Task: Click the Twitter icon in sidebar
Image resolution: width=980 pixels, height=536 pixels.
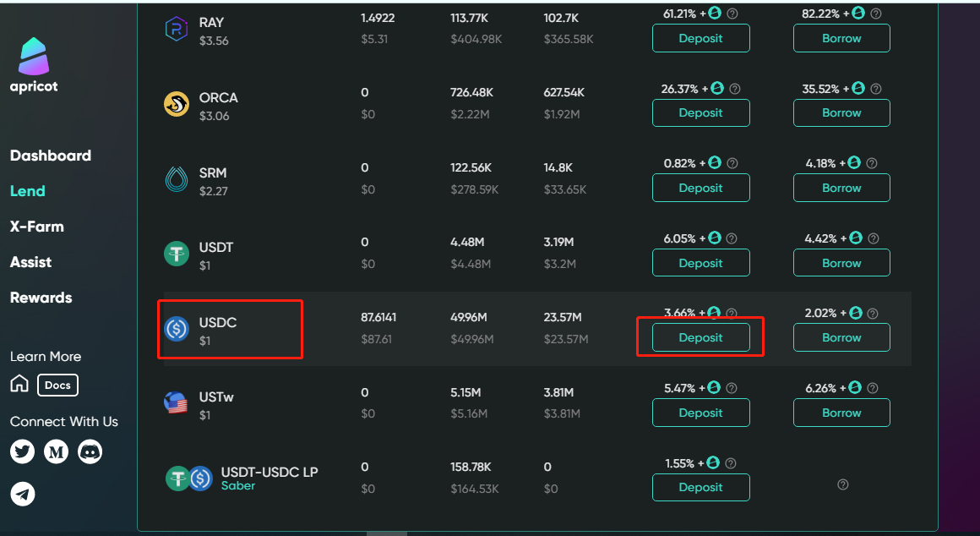Action: pyautogui.click(x=22, y=451)
